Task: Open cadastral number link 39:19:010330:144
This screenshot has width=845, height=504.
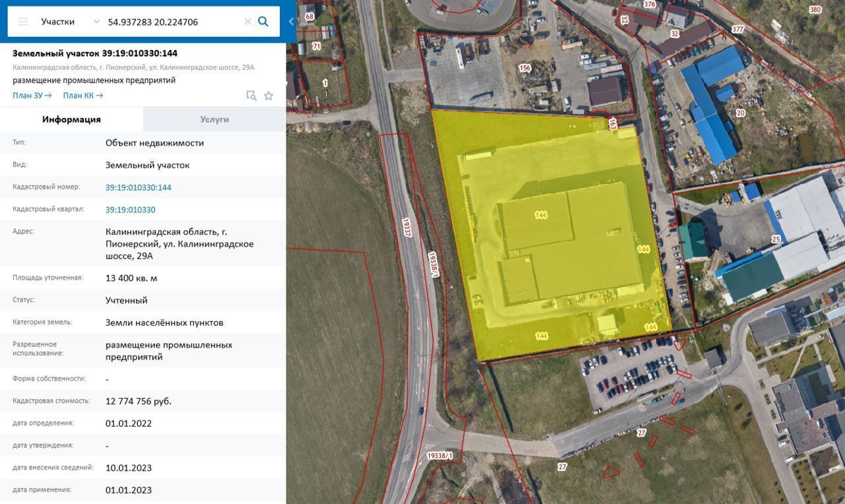Action: click(x=138, y=187)
